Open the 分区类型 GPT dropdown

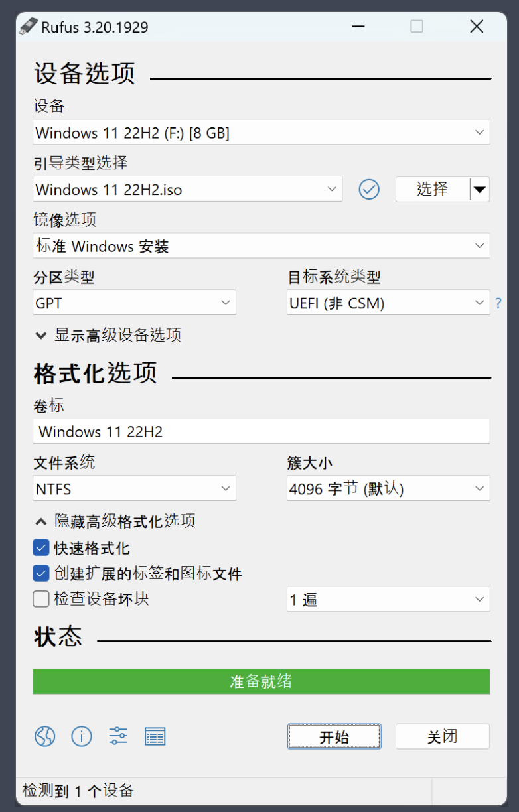(x=134, y=303)
